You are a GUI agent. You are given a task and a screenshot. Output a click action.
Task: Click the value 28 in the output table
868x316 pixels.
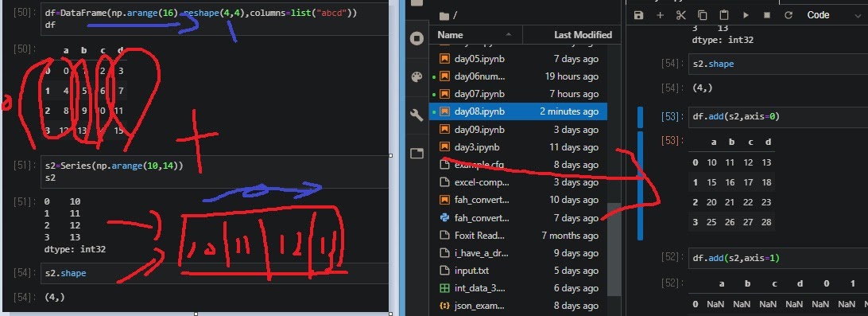(766, 222)
